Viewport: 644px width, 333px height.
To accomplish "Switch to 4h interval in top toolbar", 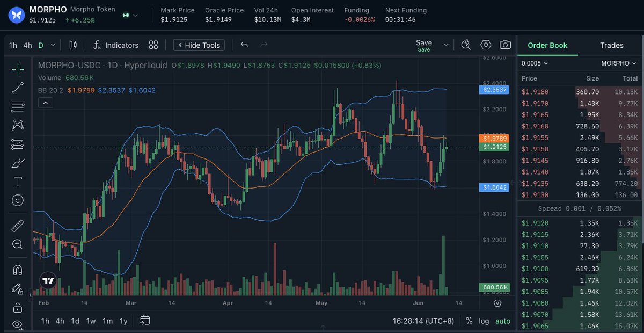I will [x=27, y=45].
